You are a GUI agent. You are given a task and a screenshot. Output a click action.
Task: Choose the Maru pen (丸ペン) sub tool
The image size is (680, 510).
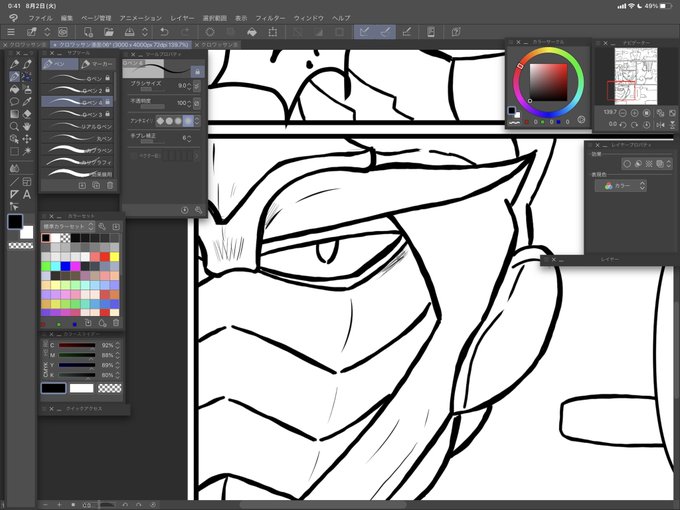(77, 138)
